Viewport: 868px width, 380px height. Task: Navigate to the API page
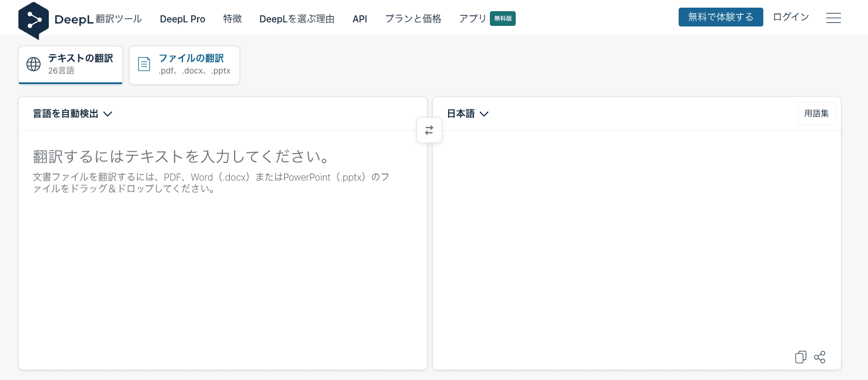[x=359, y=18]
